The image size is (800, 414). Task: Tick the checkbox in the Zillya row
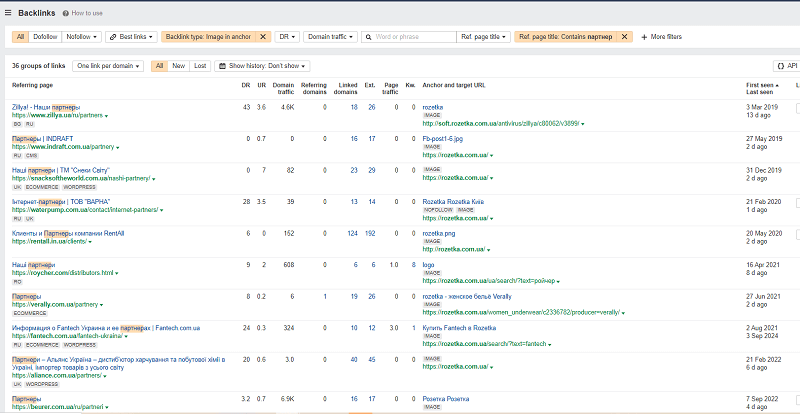pyautogui.click(x=798, y=108)
